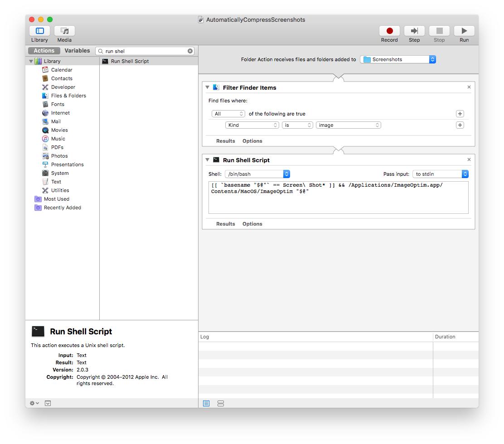Screen dimensions: 504x444
Task: Add a new filter criterion with plus button
Action: (x=460, y=125)
